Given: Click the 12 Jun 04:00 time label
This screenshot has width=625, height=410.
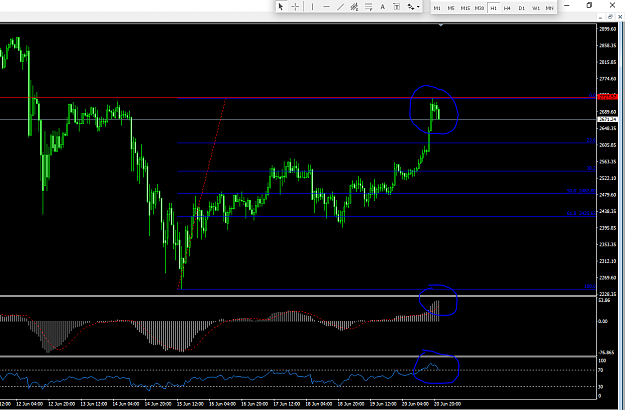Looking at the screenshot, I should coord(29,404).
